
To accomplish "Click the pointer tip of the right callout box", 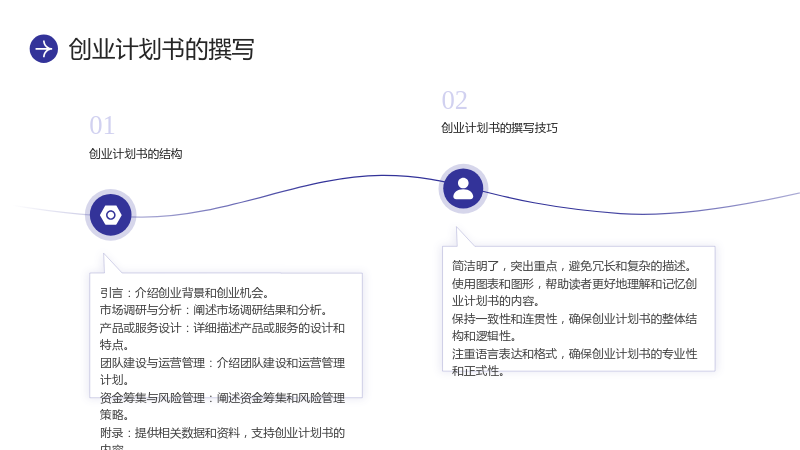I will pos(457,230).
